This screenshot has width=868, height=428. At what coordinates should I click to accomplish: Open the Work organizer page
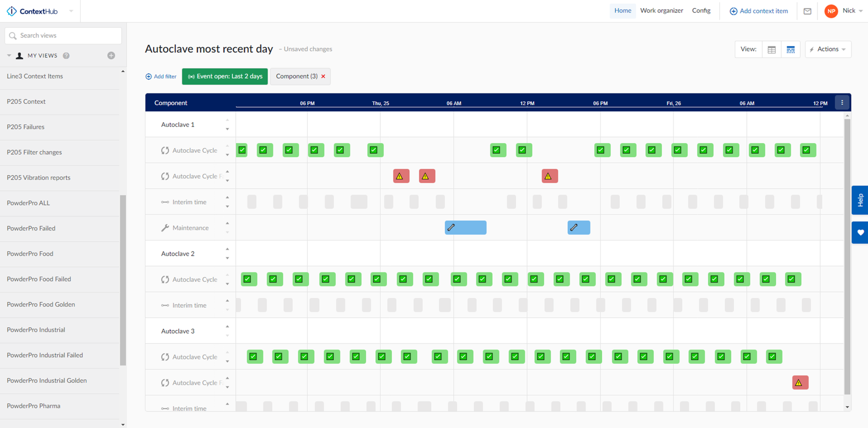pyautogui.click(x=661, y=10)
